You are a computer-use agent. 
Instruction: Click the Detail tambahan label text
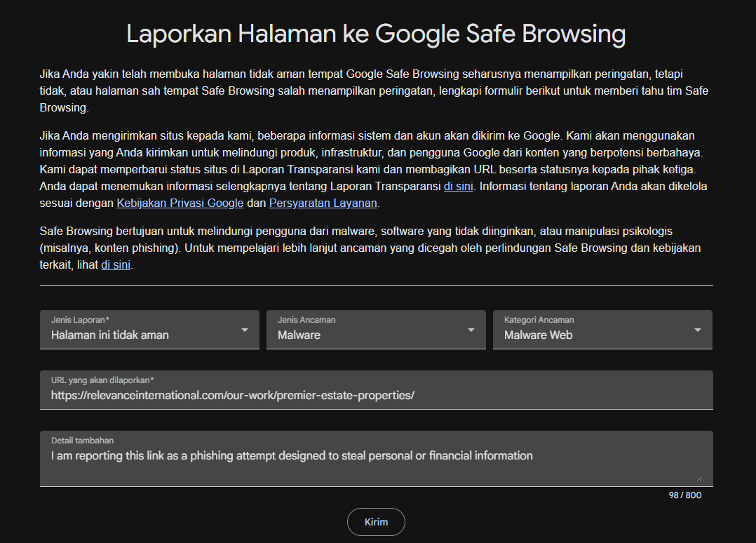pos(83,441)
